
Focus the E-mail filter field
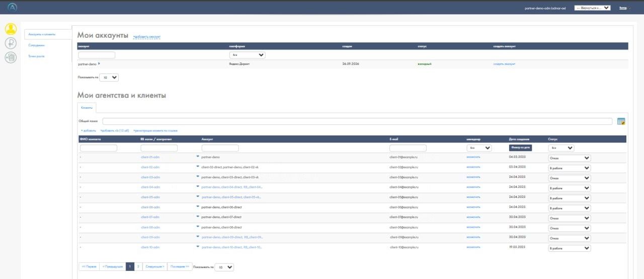(x=408, y=148)
